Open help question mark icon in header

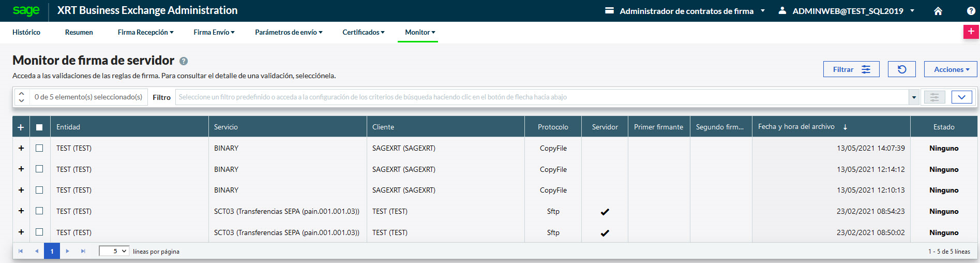click(971, 11)
